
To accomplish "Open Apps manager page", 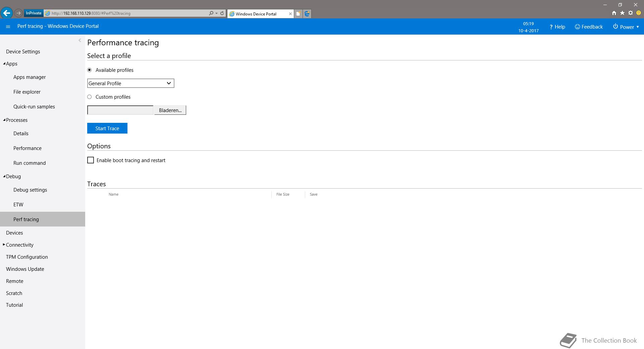I will point(30,77).
